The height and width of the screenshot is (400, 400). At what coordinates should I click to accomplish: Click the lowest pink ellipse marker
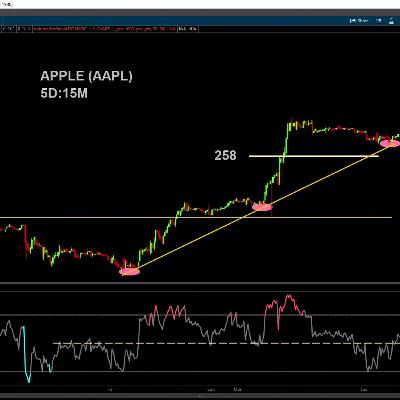click(129, 272)
